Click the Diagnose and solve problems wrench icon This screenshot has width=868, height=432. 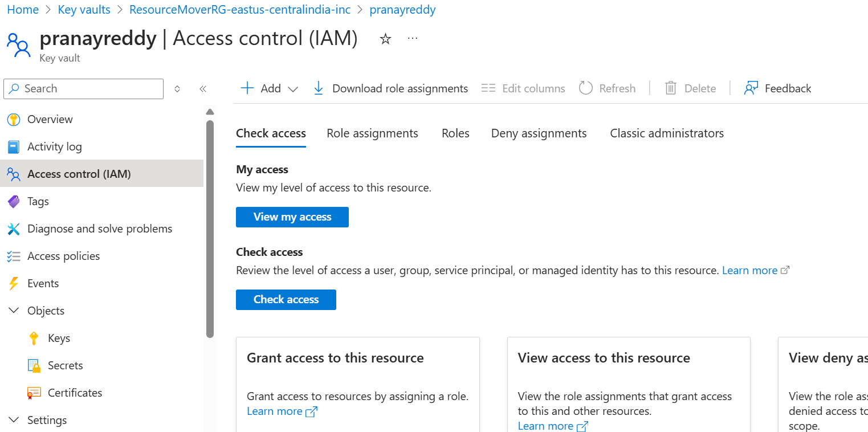point(14,229)
